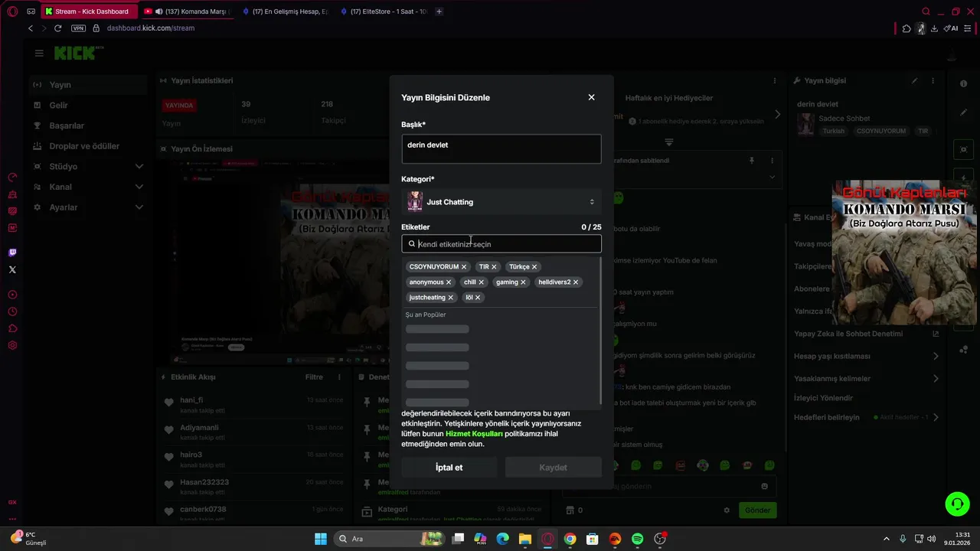Click the Windows Start button

(321, 539)
